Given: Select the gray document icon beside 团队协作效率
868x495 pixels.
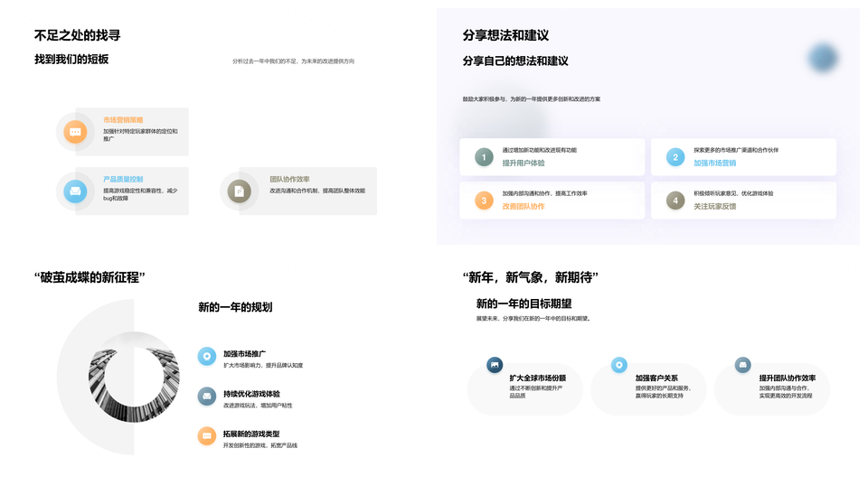Looking at the screenshot, I should (x=239, y=191).
